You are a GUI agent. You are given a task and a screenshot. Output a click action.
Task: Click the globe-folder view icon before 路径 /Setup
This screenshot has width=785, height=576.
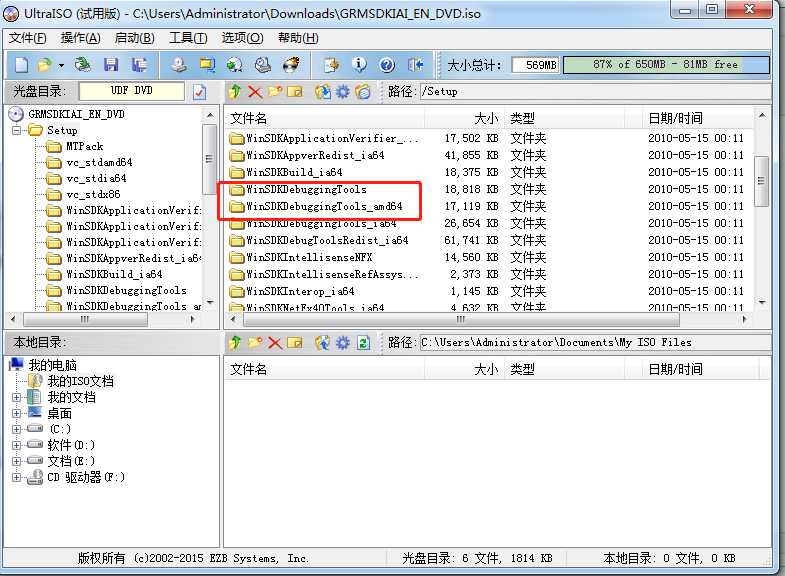pos(363,92)
